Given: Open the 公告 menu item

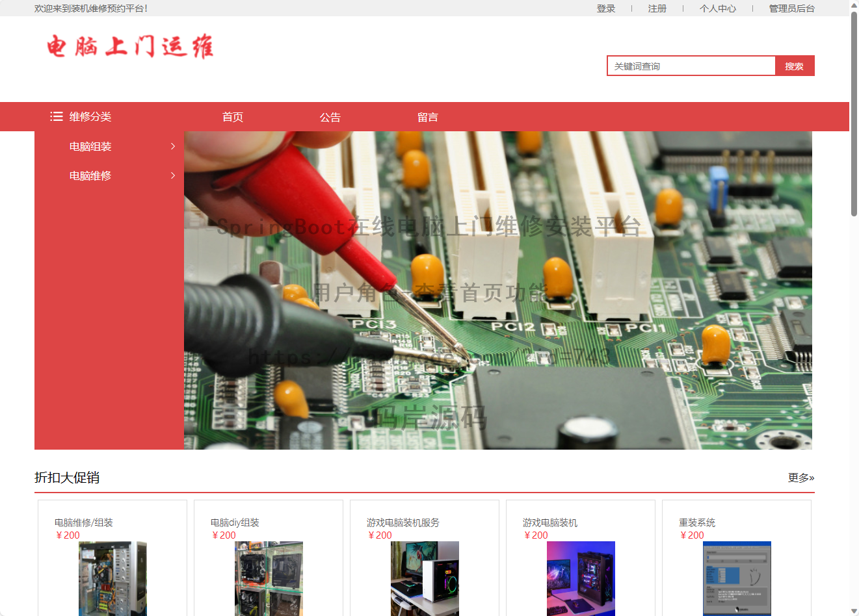Looking at the screenshot, I should point(330,117).
